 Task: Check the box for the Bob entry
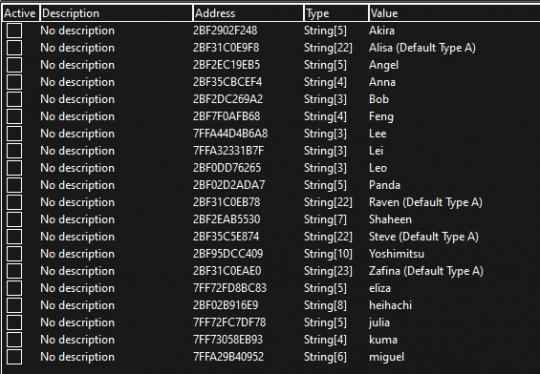14,99
